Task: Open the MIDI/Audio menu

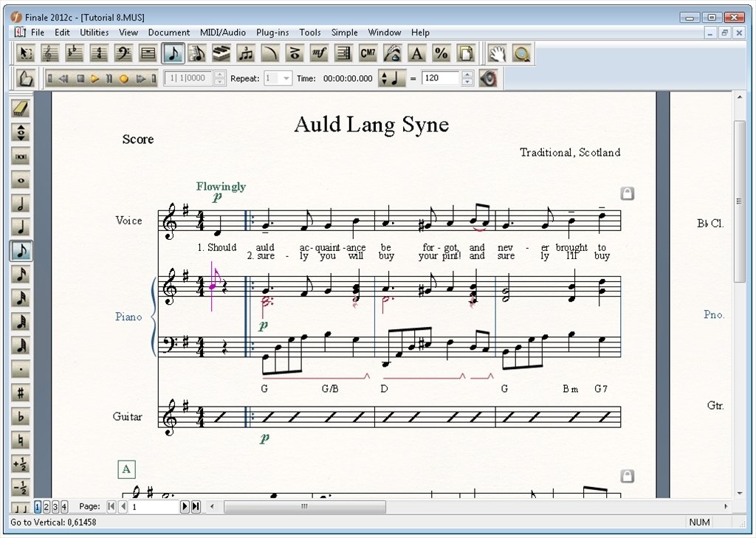Action: (223, 32)
